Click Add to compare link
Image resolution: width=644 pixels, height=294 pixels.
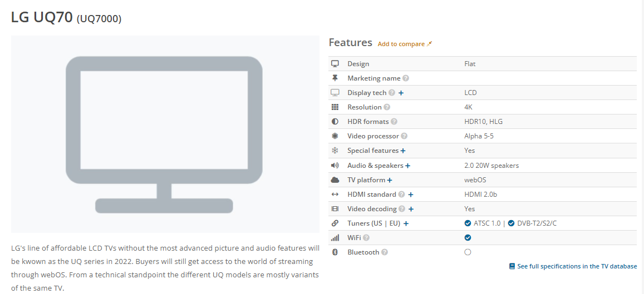pyautogui.click(x=401, y=44)
